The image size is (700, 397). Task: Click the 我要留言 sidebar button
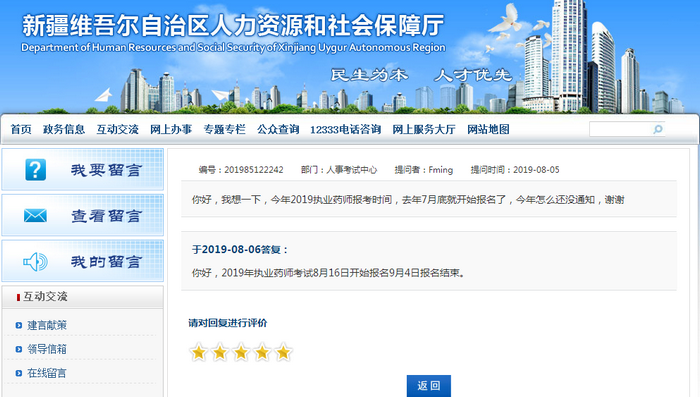coord(83,170)
